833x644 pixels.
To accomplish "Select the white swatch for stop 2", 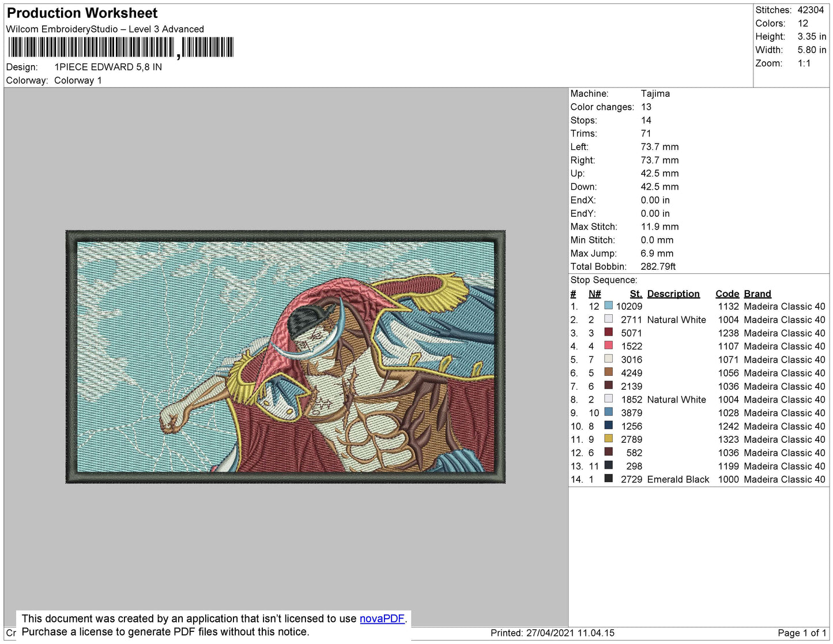I will pyautogui.click(x=608, y=319).
